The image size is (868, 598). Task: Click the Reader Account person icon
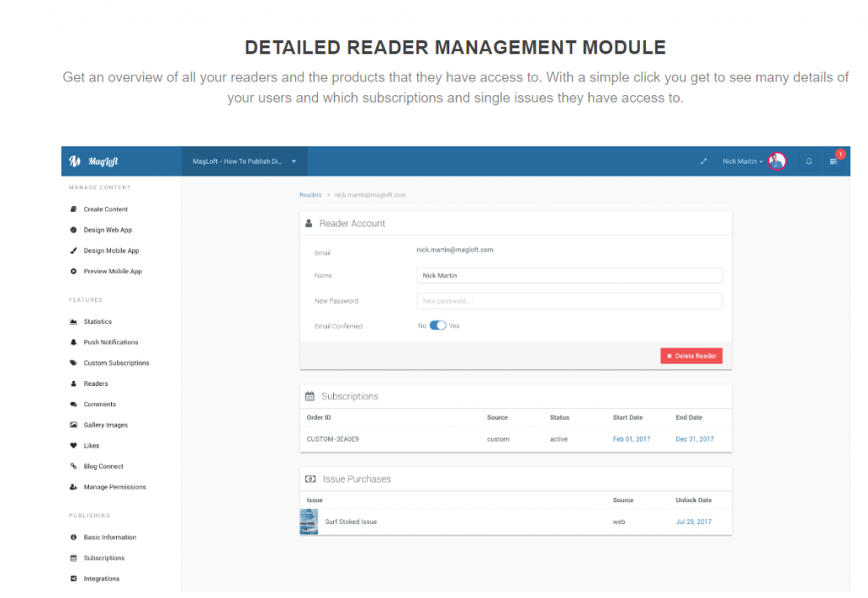[x=309, y=222]
